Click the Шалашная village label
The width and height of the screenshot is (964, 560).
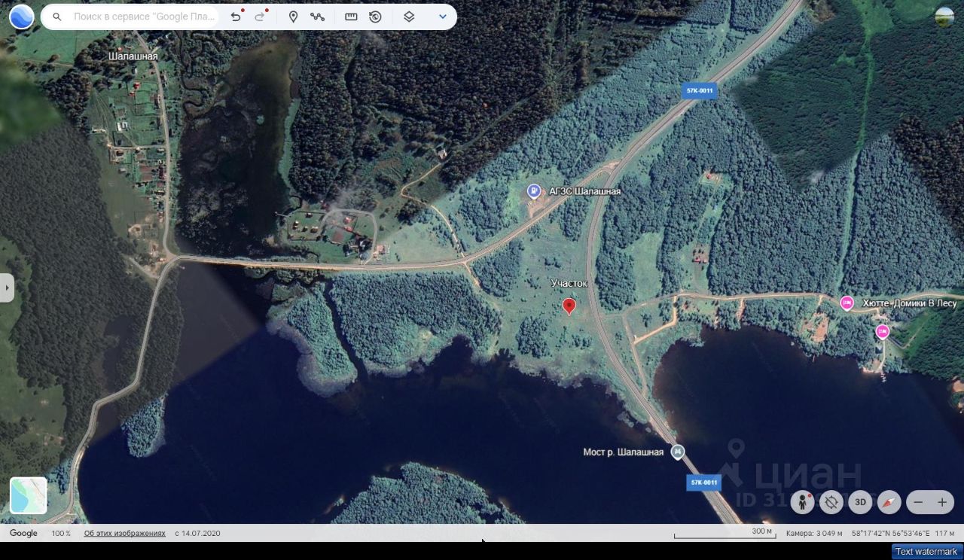(x=133, y=56)
